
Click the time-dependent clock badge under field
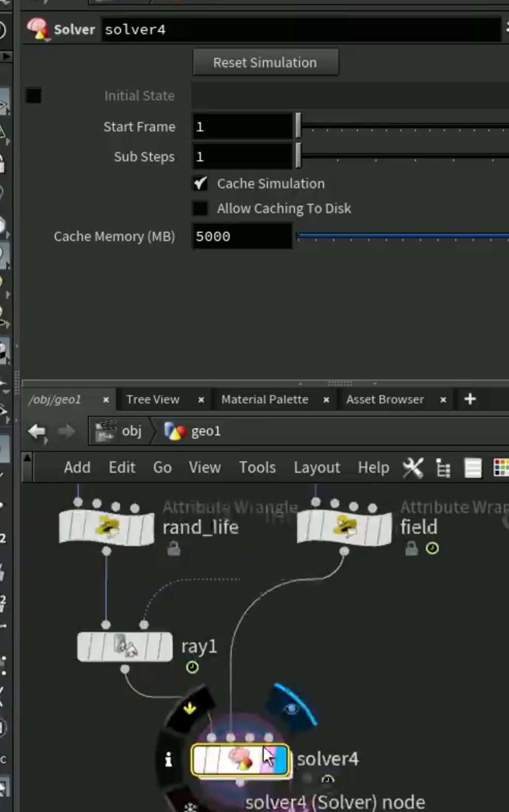(432, 548)
